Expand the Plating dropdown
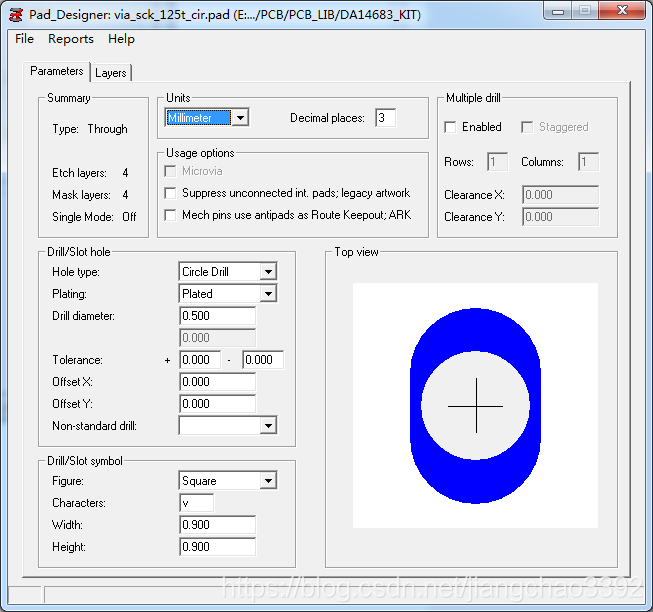Image resolution: width=653 pixels, height=612 pixels. (267, 294)
